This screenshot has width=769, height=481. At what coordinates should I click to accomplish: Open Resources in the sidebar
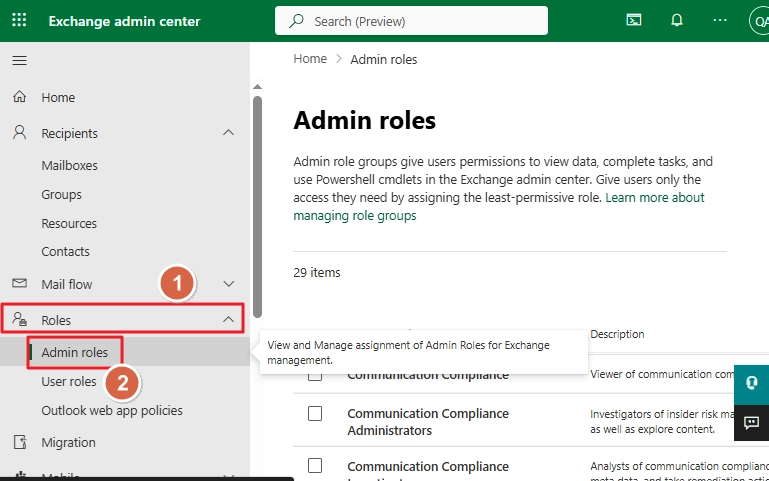point(69,224)
